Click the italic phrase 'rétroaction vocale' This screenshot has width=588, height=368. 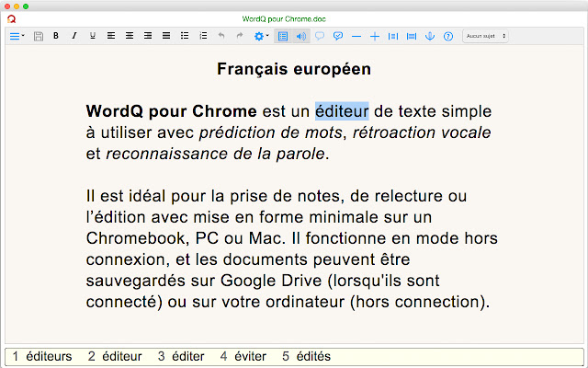[422, 132]
